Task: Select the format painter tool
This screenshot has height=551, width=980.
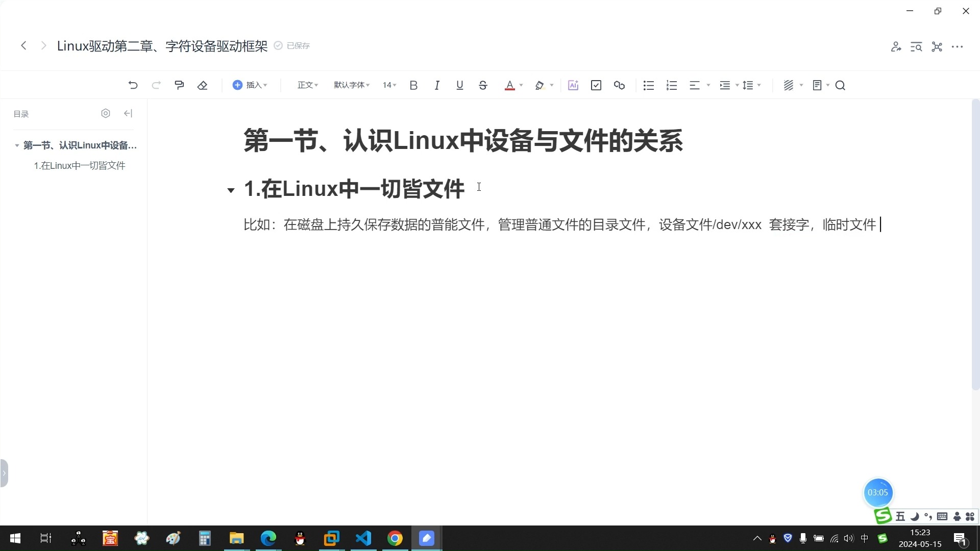Action: click(x=179, y=85)
